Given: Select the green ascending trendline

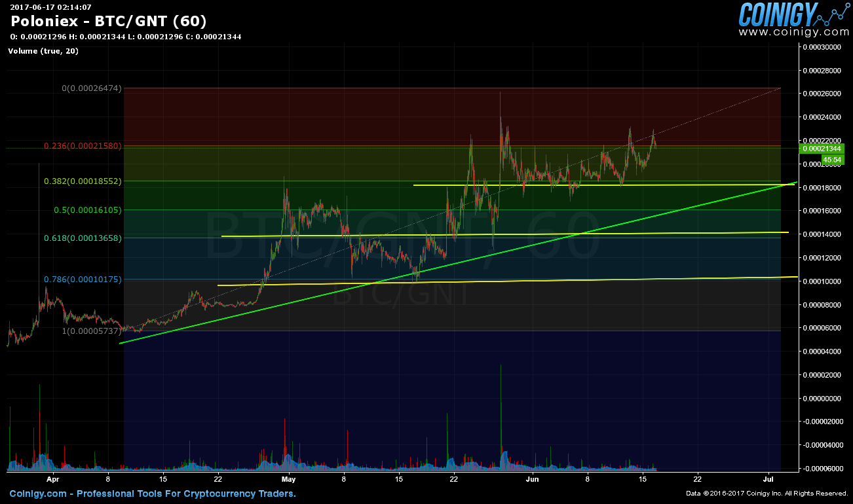Looking at the screenshot, I should click(459, 262).
